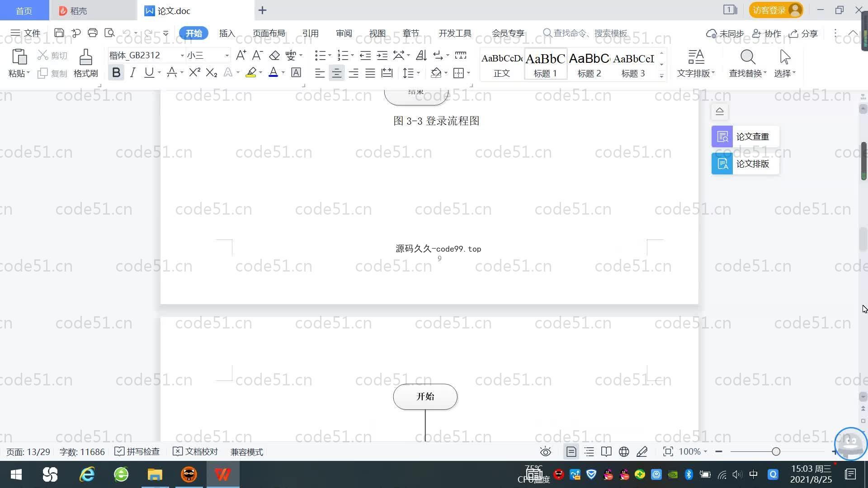This screenshot has width=868, height=488.
Task: Apply superscript formatting
Action: click(195, 73)
